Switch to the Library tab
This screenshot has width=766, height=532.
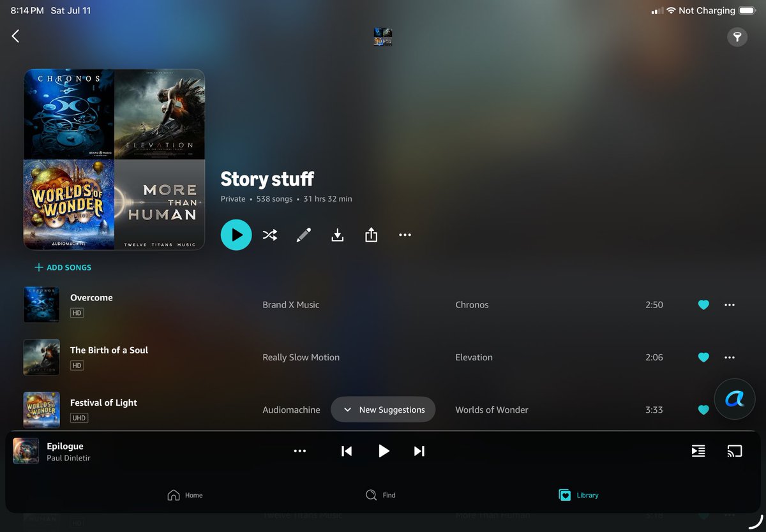click(578, 495)
